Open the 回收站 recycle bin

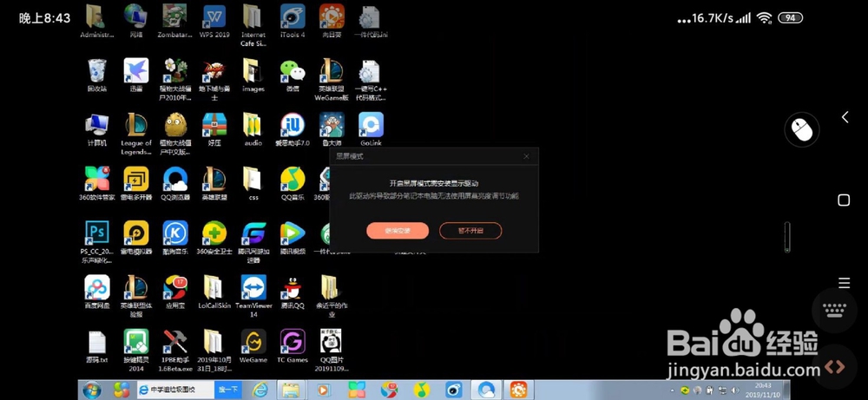[x=97, y=75]
